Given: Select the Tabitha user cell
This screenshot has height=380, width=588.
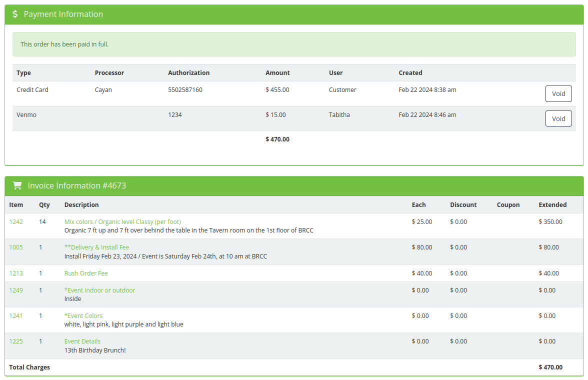Looking at the screenshot, I should [x=339, y=115].
